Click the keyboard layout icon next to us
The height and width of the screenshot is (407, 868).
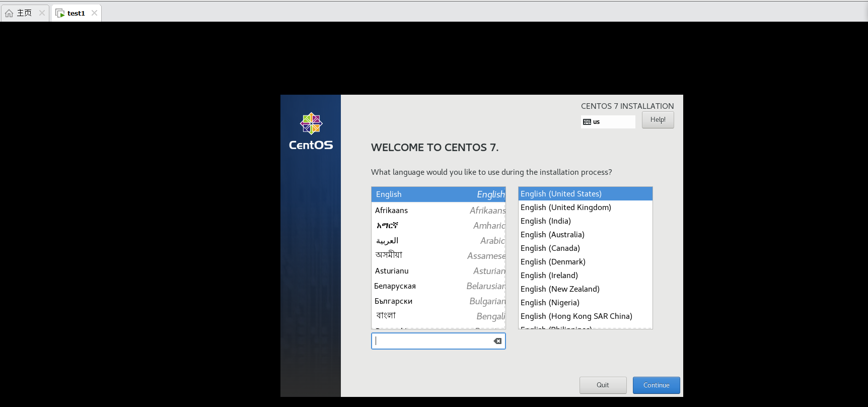587,122
